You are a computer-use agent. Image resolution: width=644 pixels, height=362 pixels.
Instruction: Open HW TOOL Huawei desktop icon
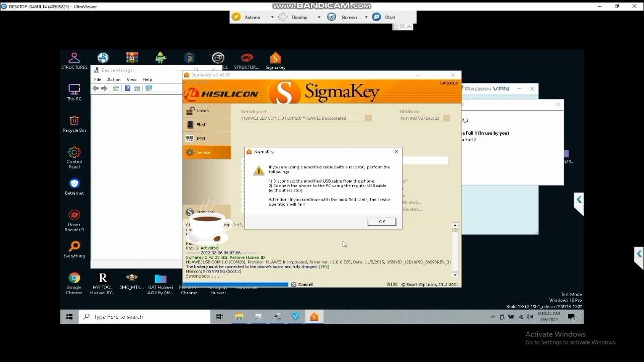[103, 284]
